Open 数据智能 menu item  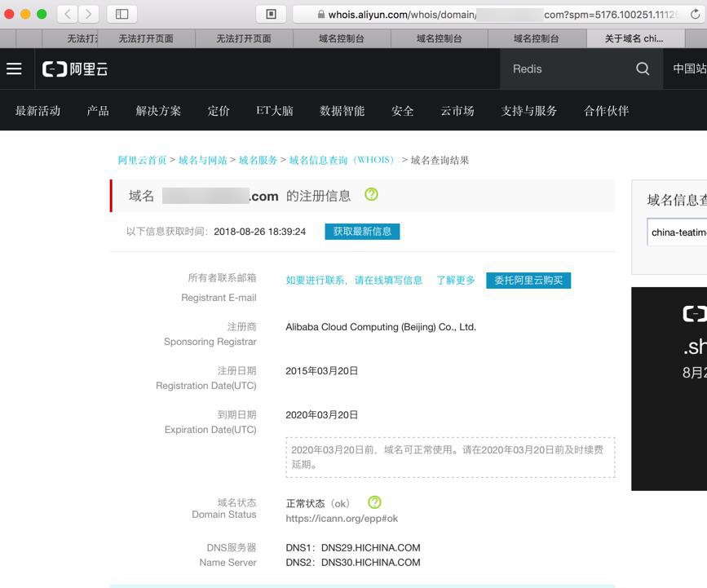pos(342,110)
